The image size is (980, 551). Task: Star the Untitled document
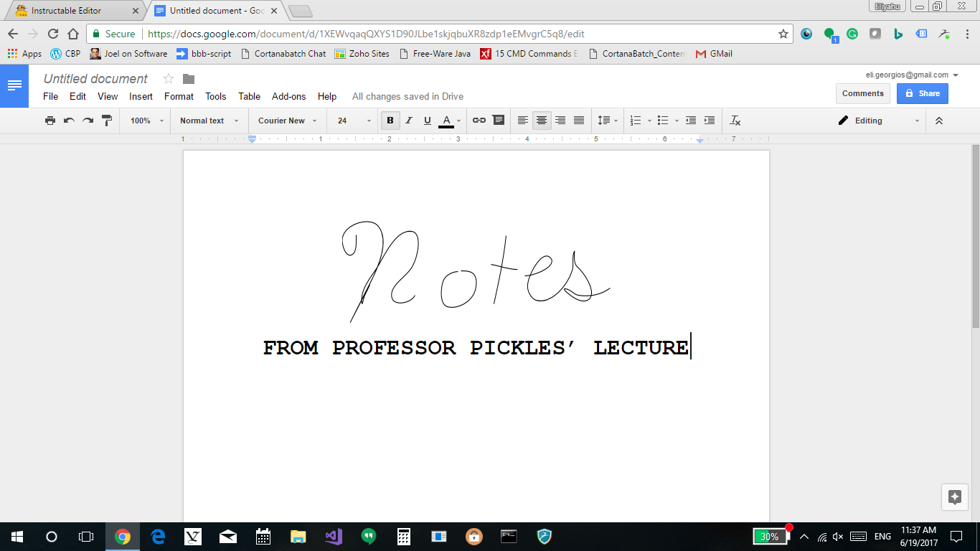coord(169,78)
